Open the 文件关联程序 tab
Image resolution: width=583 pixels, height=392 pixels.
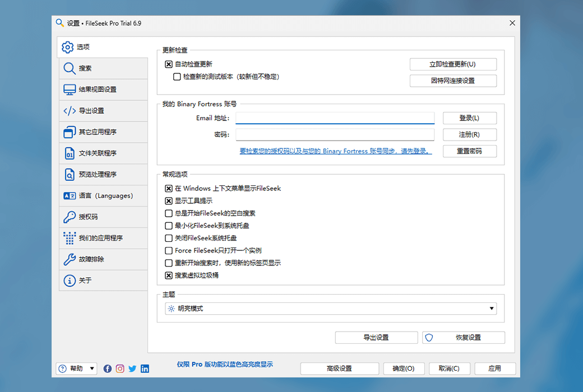pos(103,153)
